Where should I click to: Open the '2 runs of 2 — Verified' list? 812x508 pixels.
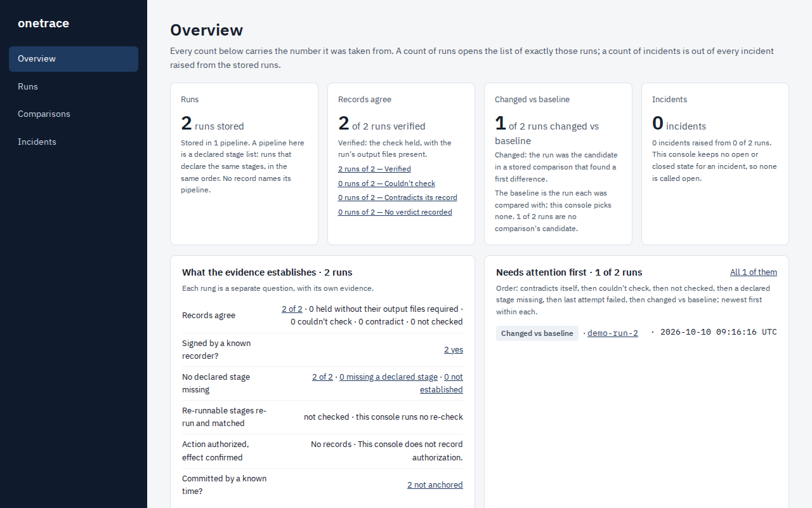[374, 169]
